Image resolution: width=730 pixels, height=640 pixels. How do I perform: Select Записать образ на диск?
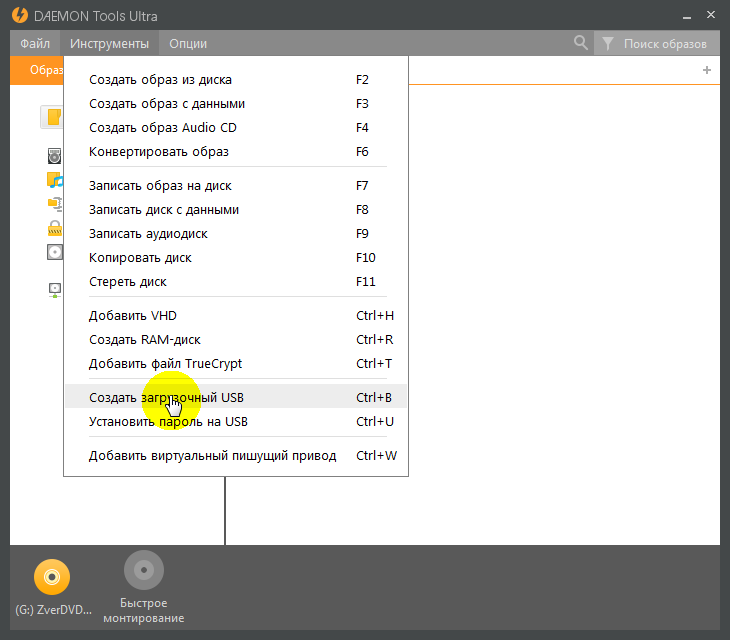236,186
